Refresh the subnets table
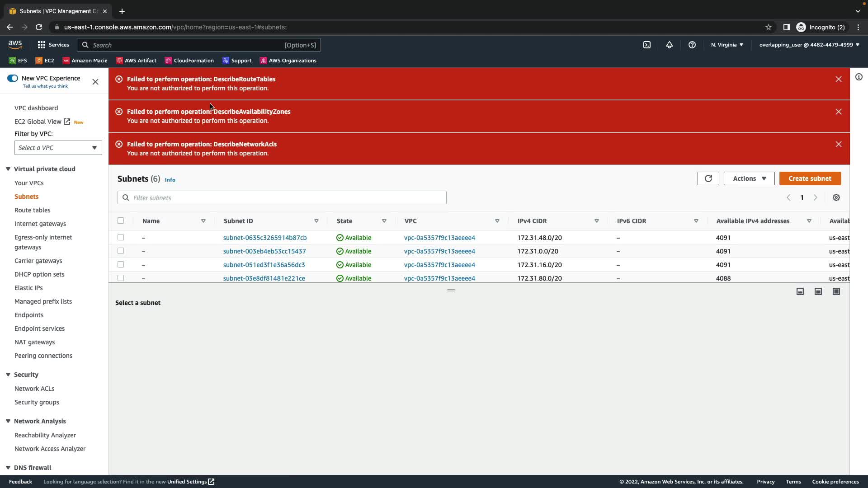Screen dimensions: 868x488 [708, 178]
